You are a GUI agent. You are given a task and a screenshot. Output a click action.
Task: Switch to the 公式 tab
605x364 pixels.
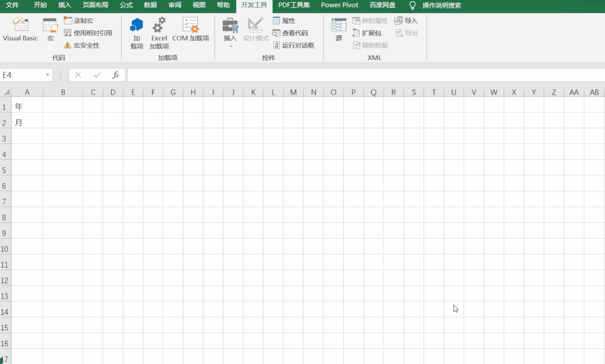click(126, 5)
